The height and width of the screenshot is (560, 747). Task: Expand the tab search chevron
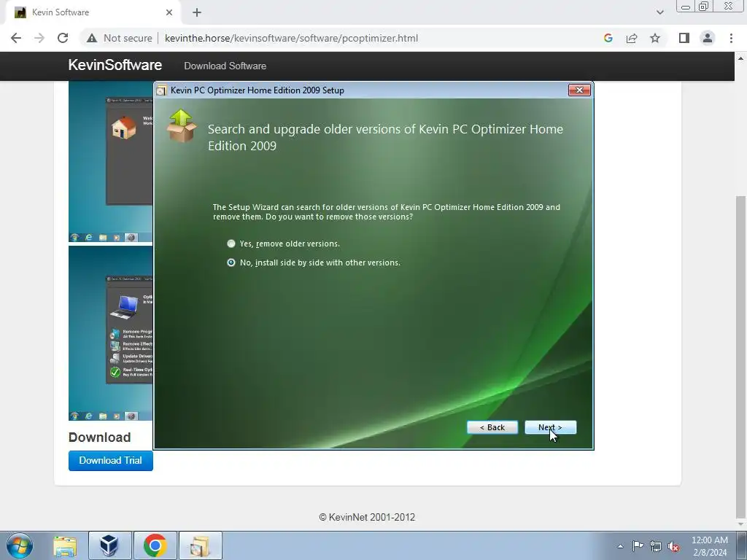coord(659,12)
